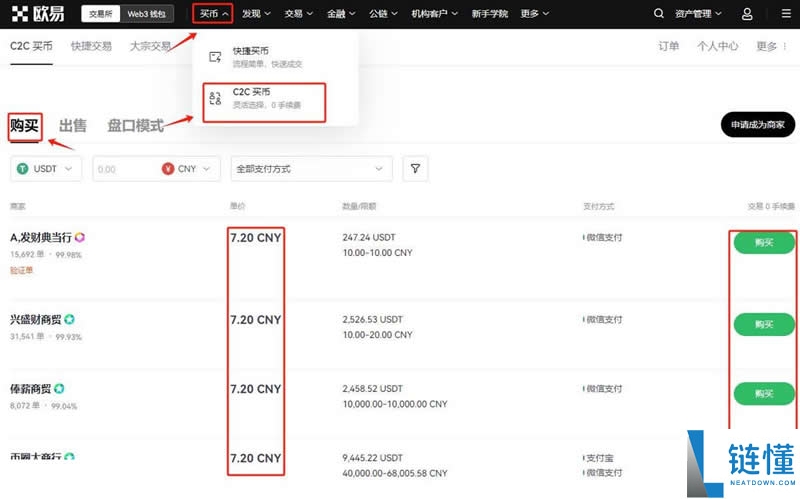Screen dimensions: 800x499
Task: Click the 2,458.52 USDT quantity
Action: 372,389
